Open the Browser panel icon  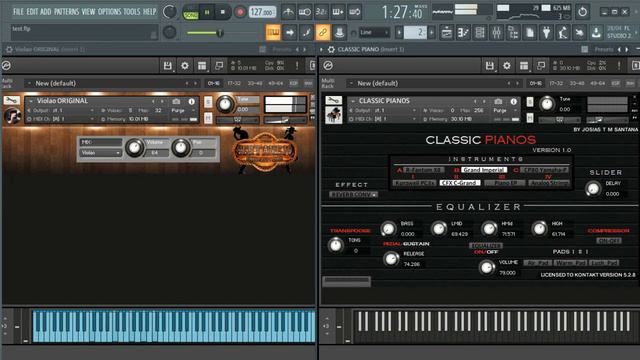[x=513, y=32]
